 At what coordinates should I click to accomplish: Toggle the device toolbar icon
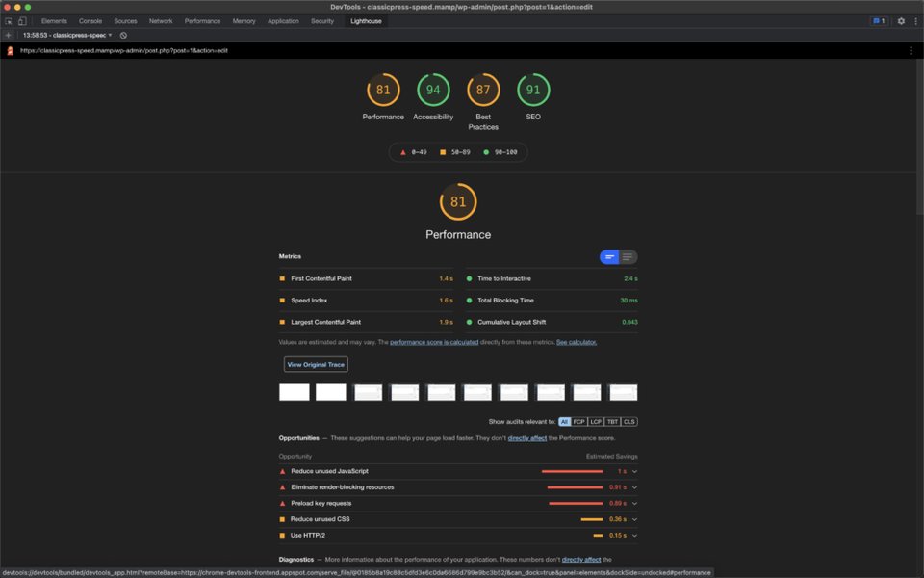tap(22, 21)
